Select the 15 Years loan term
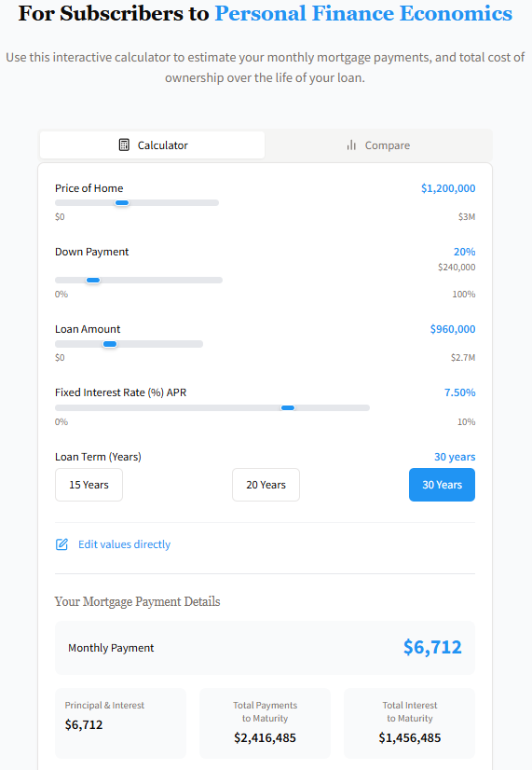Screen dimensions: 532x770 pos(89,485)
